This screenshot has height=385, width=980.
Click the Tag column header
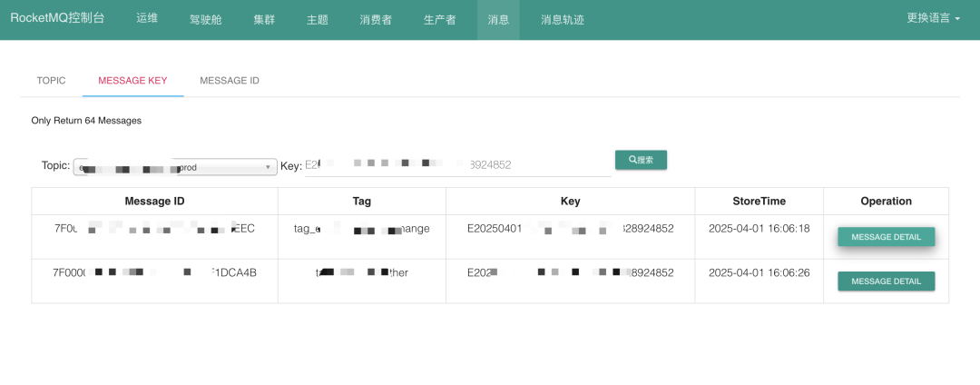click(x=362, y=202)
